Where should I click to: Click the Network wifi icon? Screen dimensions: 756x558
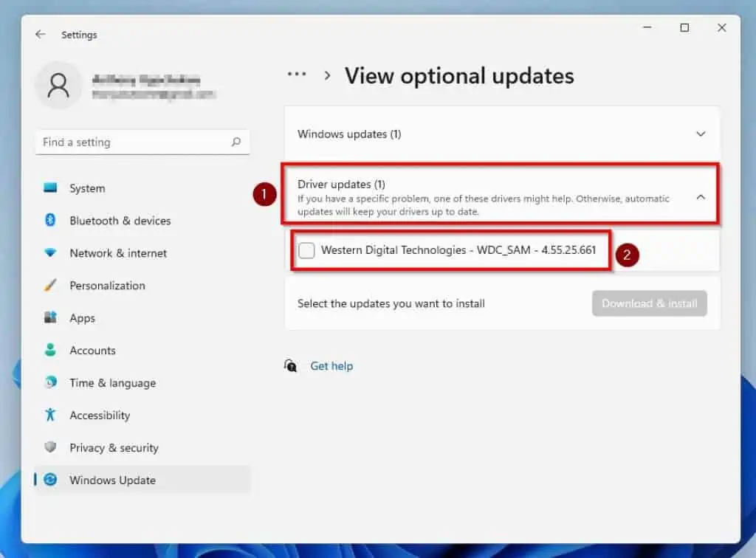[x=50, y=252]
